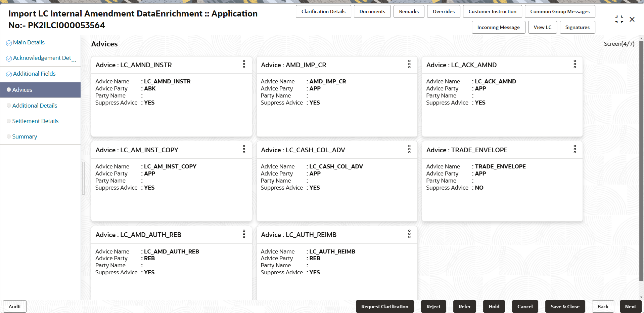Click the vertical scrollbar on the right
The width and height of the screenshot is (644, 313).
[x=641, y=161]
